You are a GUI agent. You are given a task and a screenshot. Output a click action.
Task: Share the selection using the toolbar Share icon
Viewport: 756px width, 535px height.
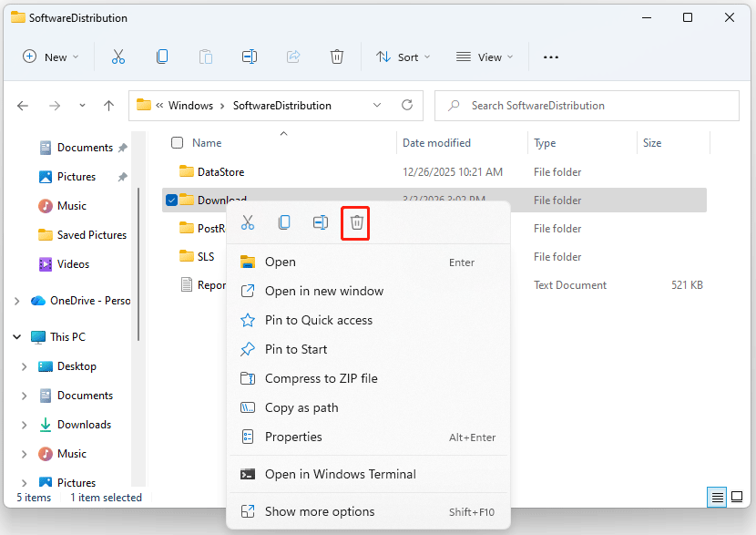tap(293, 57)
